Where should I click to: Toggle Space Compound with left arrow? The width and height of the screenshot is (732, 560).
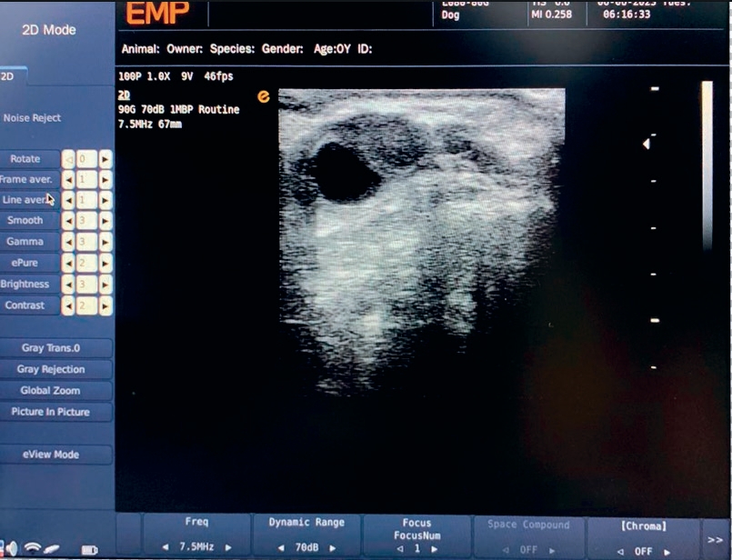(507, 551)
